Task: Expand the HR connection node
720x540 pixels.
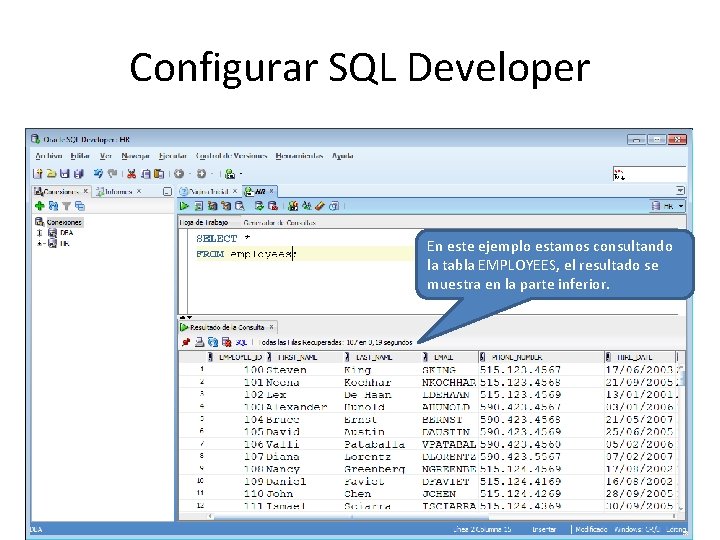Action: point(39,243)
